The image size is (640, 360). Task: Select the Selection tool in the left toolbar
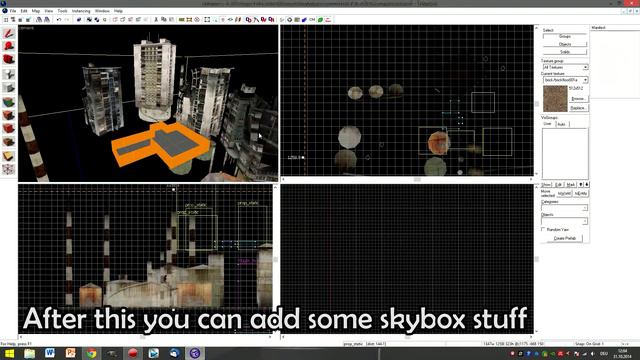pos(9,33)
